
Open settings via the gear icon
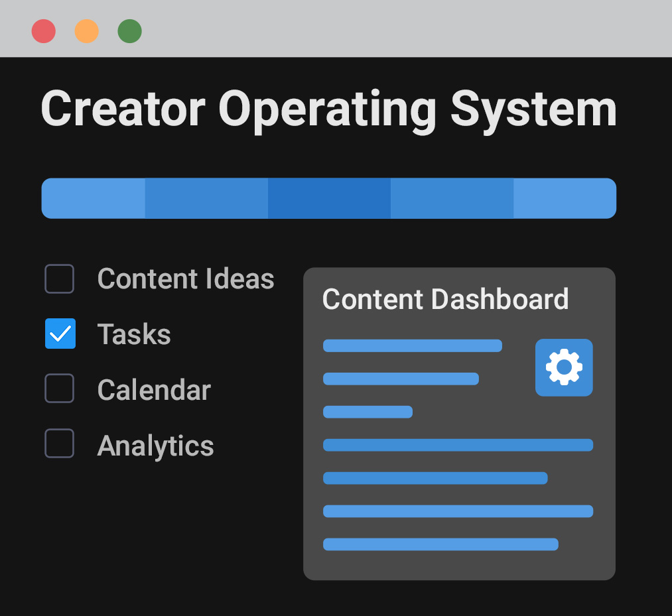click(564, 367)
